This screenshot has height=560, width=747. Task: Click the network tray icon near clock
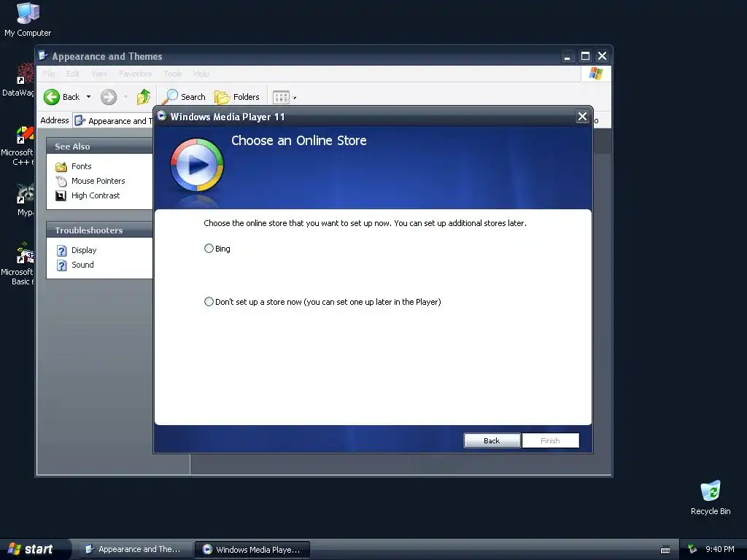pos(692,550)
